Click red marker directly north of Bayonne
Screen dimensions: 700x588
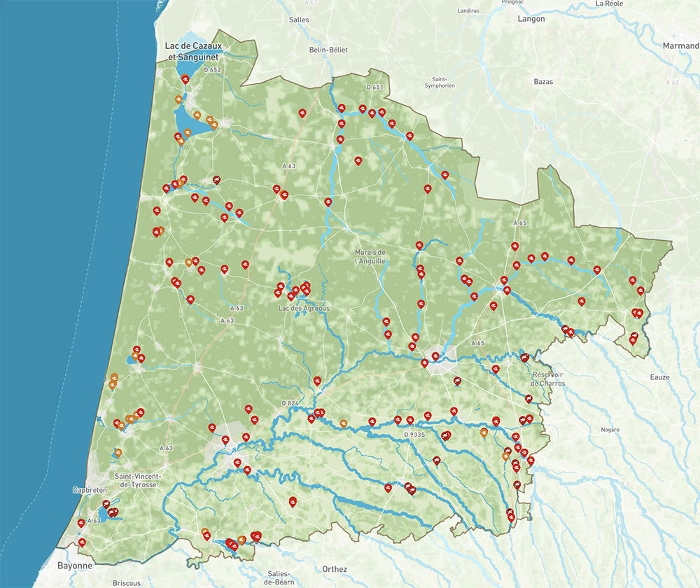pyautogui.click(x=83, y=542)
